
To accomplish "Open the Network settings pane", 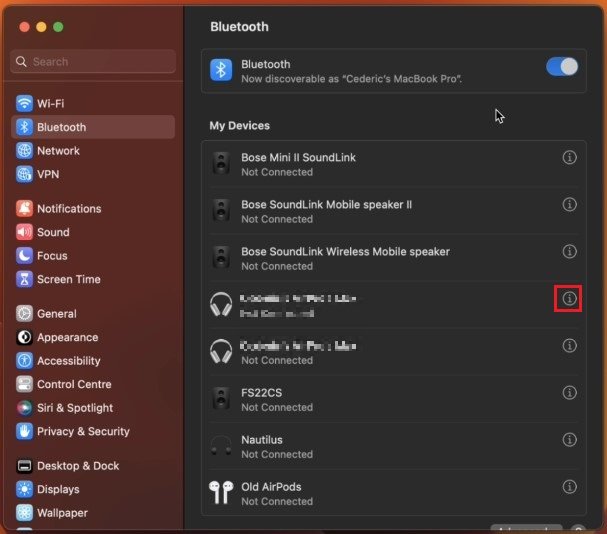I will 58,151.
